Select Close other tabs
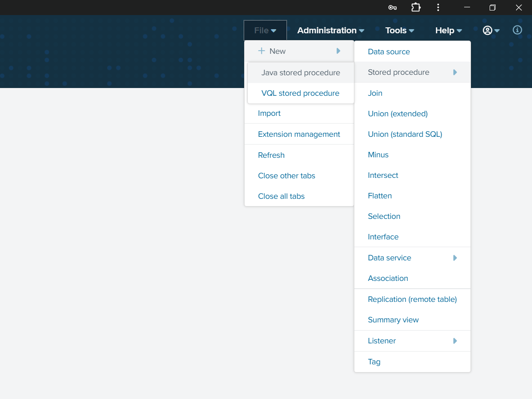 coord(299,176)
